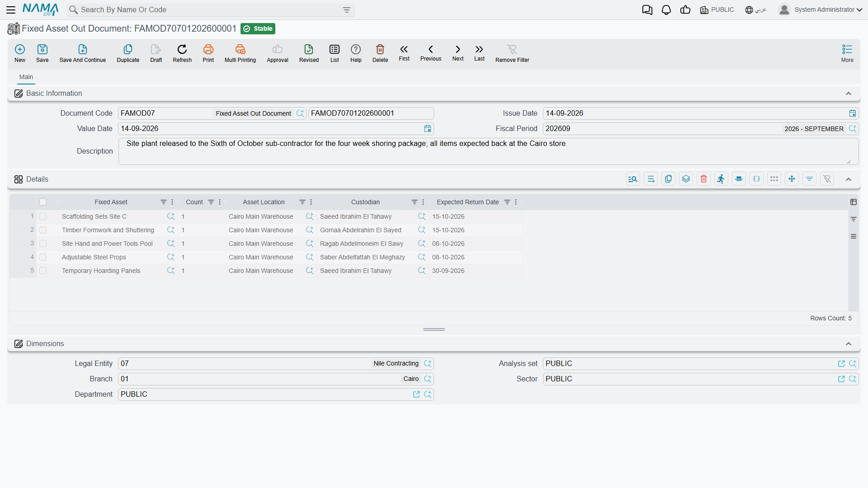
Task: Open the chat messages icon
Action: pos(647,10)
